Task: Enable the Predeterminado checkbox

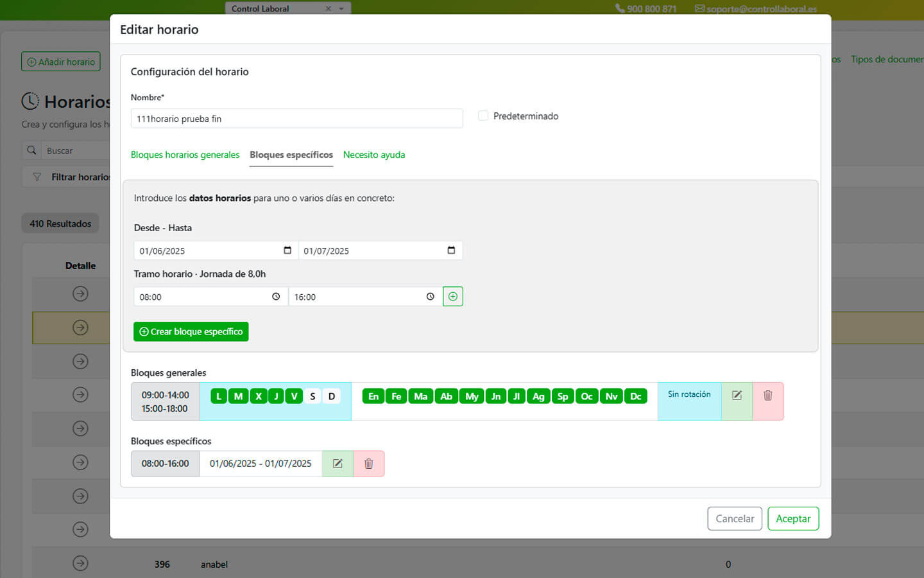Action: [x=483, y=116]
